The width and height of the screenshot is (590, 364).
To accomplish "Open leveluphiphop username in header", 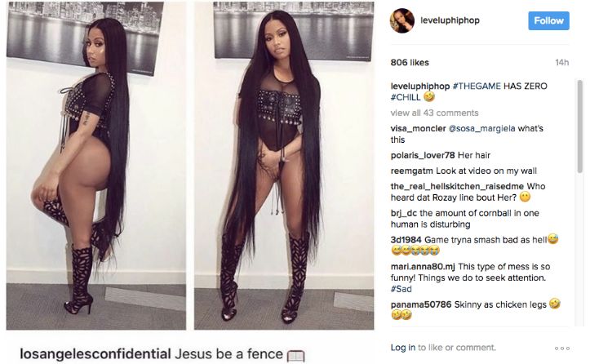I will (x=450, y=20).
